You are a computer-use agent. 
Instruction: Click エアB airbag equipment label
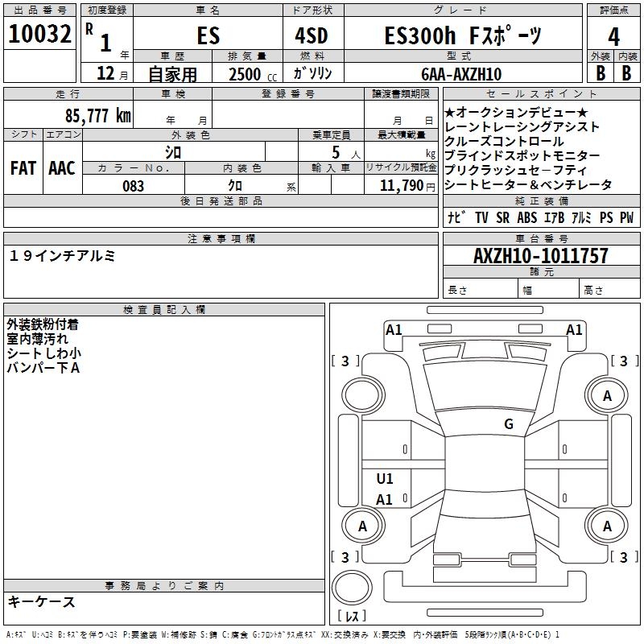[x=554, y=217]
